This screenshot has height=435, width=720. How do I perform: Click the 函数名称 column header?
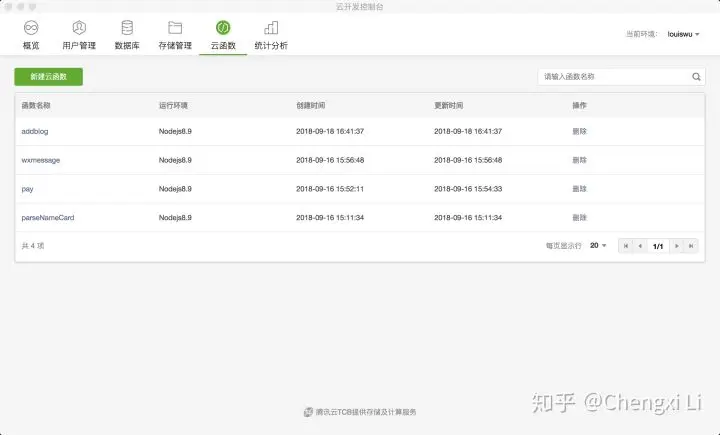[x=36, y=105]
